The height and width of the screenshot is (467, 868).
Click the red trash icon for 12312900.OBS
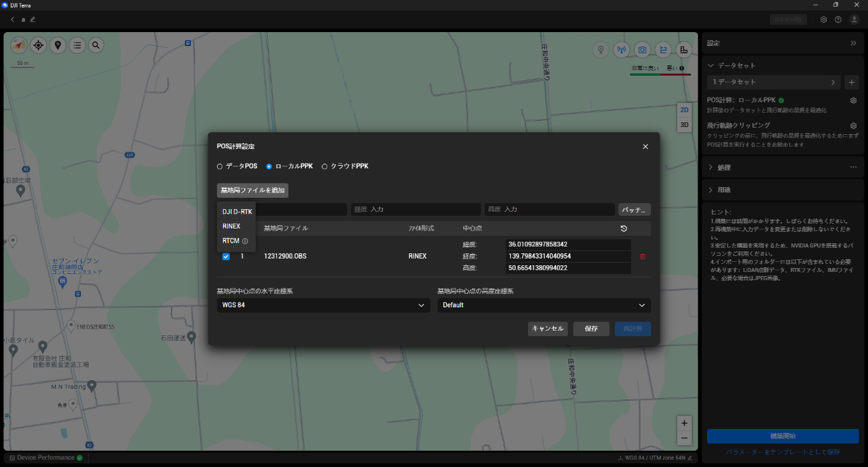pyautogui.click(x=642, y=257)
